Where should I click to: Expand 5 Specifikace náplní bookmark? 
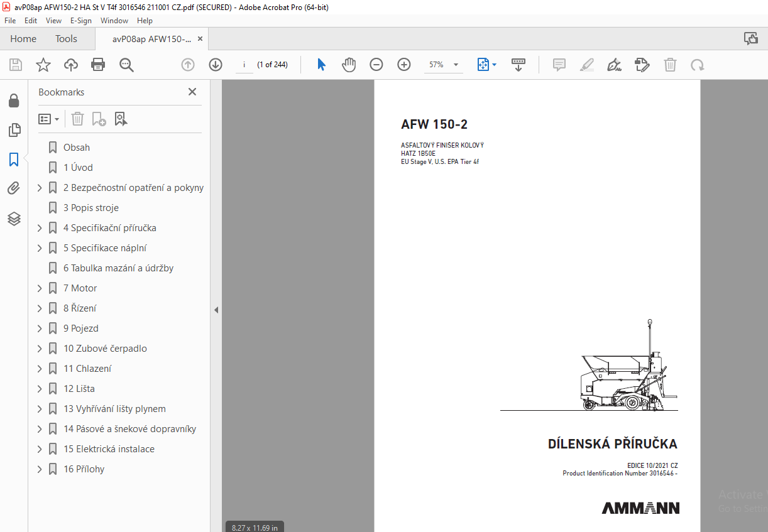(40, 248)
